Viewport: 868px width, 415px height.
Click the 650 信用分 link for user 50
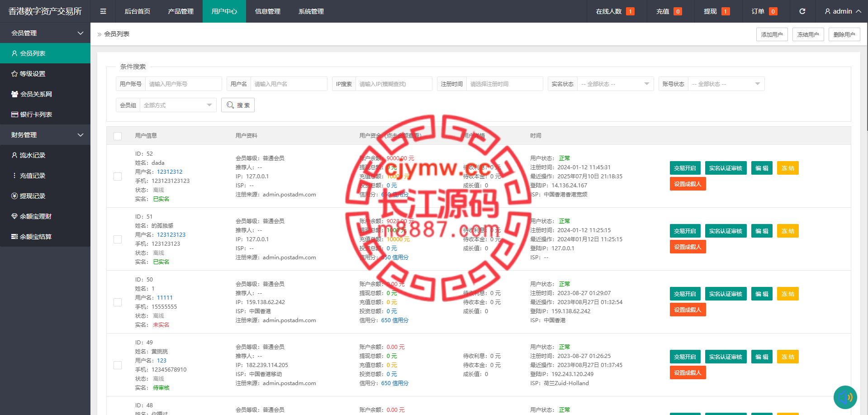point(395,320)
